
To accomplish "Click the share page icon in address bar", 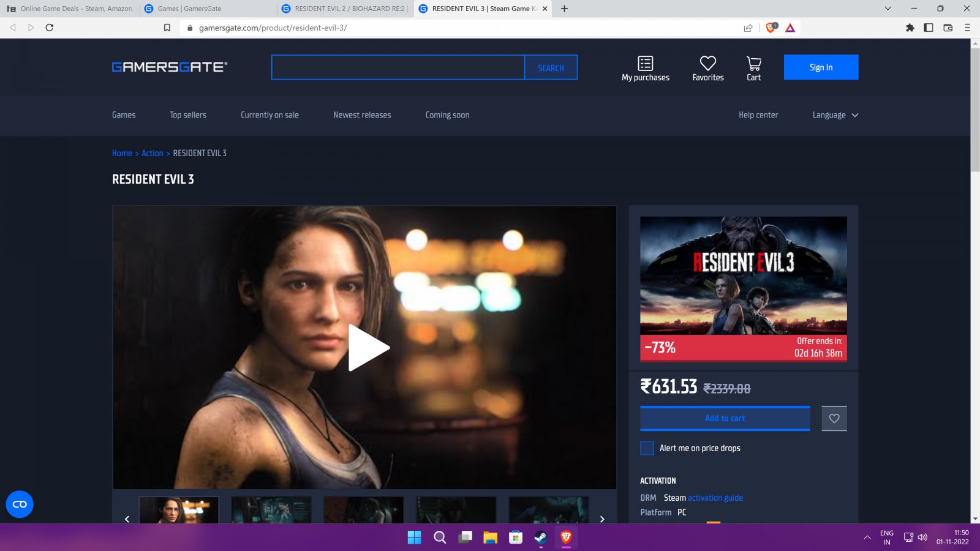I will pos(748,28).
